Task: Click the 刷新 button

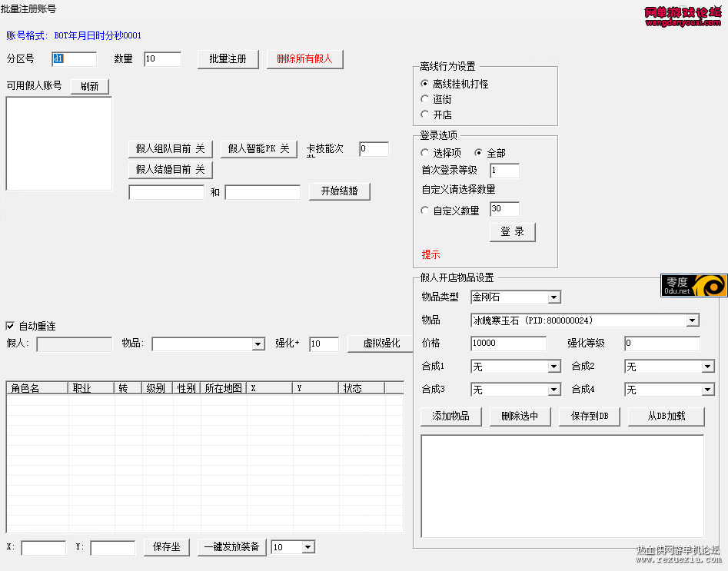Action: tap(90, 86)
